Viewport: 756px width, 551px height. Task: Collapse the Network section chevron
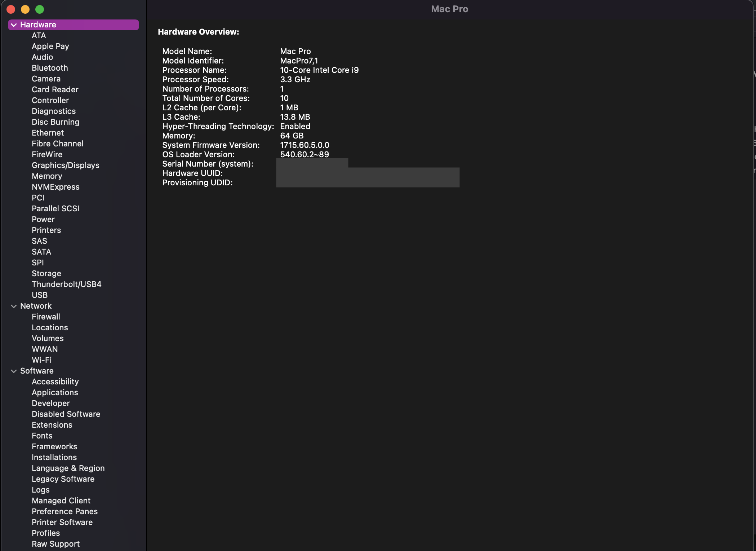click(14, 306)
